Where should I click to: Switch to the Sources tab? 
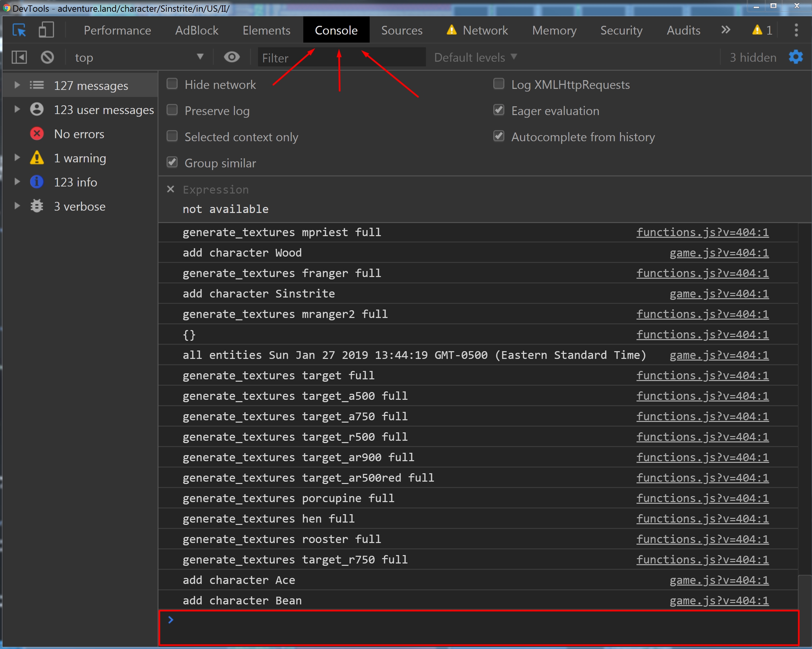pyautogui.click(x=401, y=30)
